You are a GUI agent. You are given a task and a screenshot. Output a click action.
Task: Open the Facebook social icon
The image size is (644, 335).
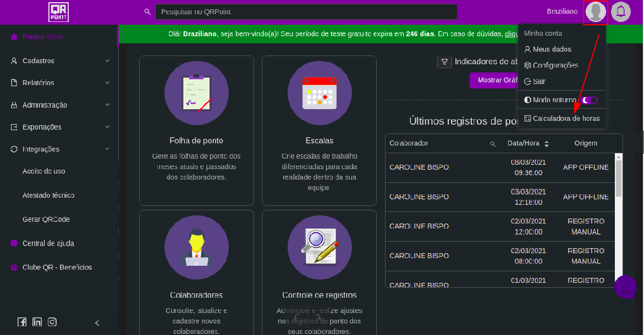tap(22, 322)
